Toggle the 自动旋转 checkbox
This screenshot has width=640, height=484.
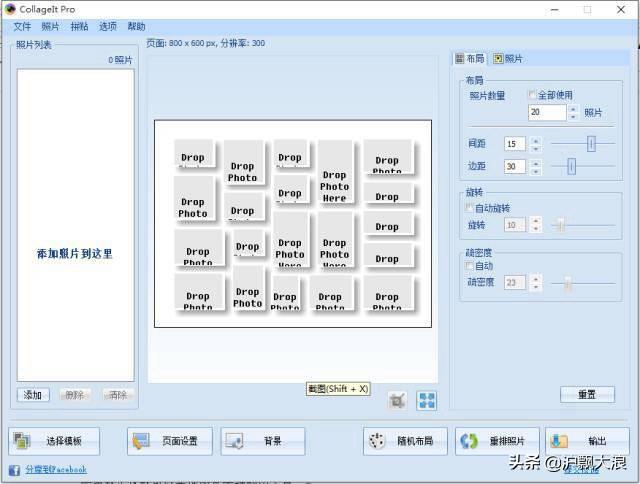[x=471, y=208]
